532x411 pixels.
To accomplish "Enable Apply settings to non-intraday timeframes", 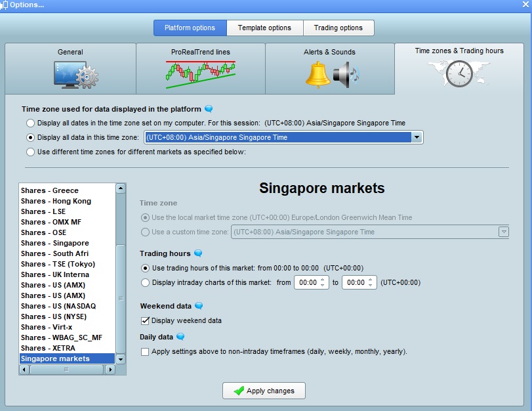I will pos(145,351).
